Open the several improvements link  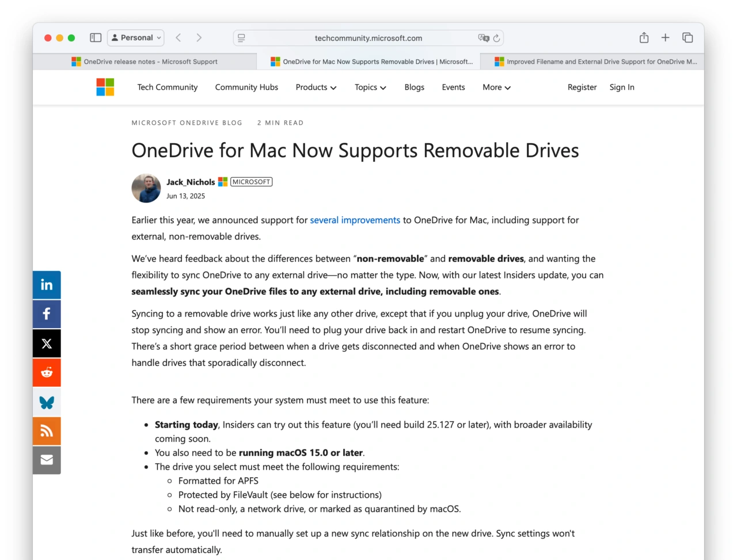(x=355, y=220)
